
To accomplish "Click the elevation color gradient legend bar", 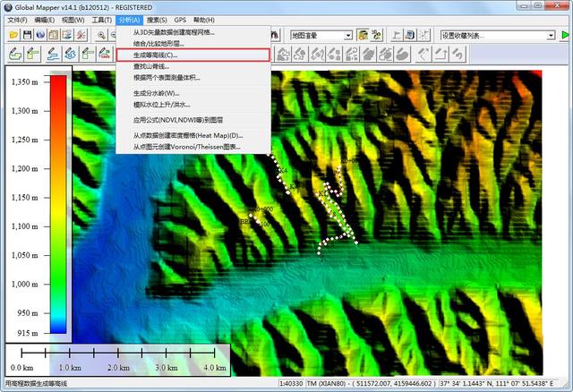I will coord(58,204).
